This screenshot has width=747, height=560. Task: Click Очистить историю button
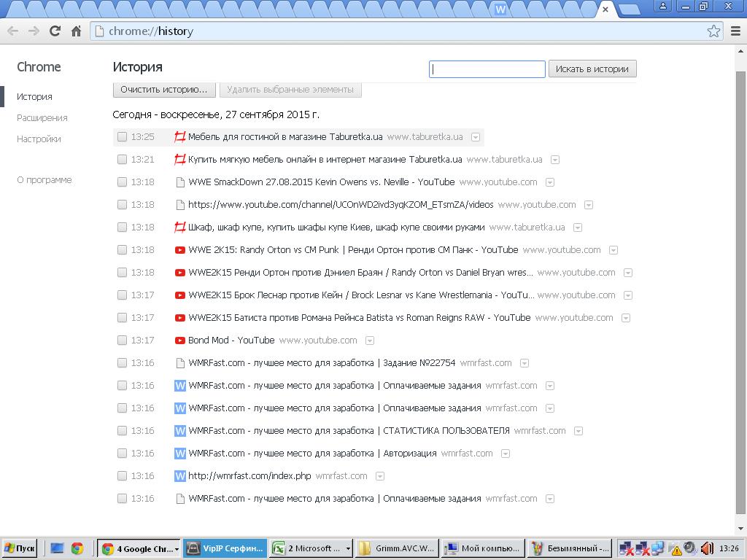[x=164, y=90]
